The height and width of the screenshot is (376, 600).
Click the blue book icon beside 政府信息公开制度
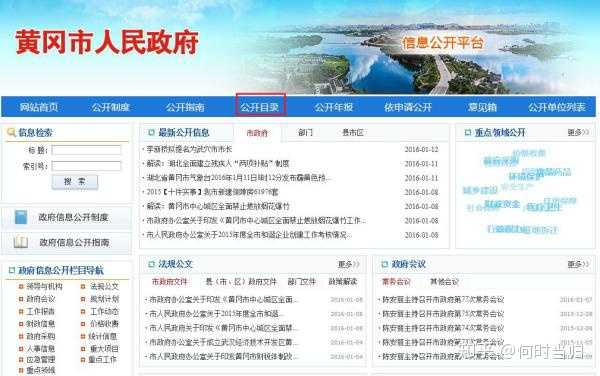[21, 217]
